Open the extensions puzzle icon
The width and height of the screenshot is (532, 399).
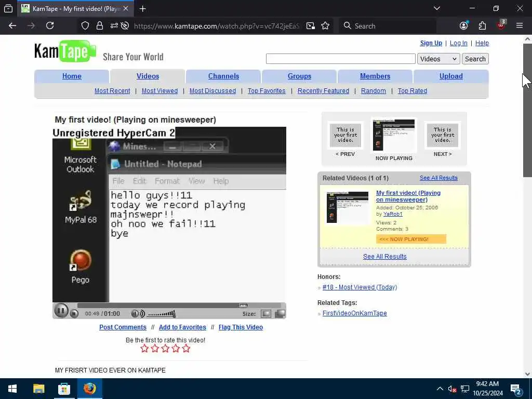tap(482, 26)
